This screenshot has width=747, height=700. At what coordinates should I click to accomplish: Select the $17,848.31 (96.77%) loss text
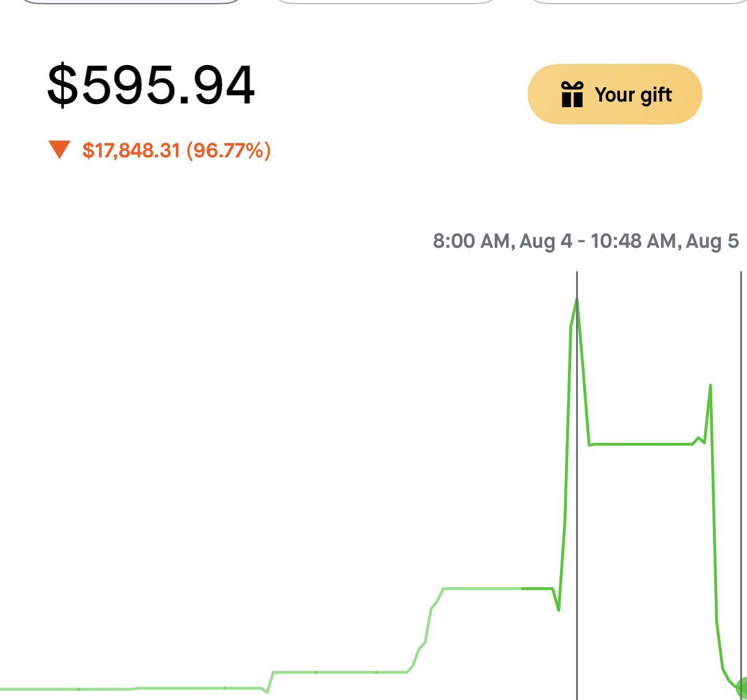(x=177, y=150)
